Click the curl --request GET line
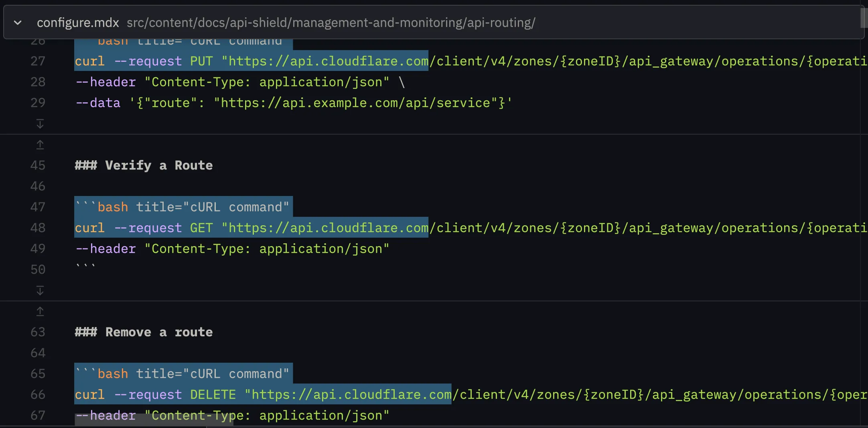This screenshot has height=428, width=868. coord(471,228)
